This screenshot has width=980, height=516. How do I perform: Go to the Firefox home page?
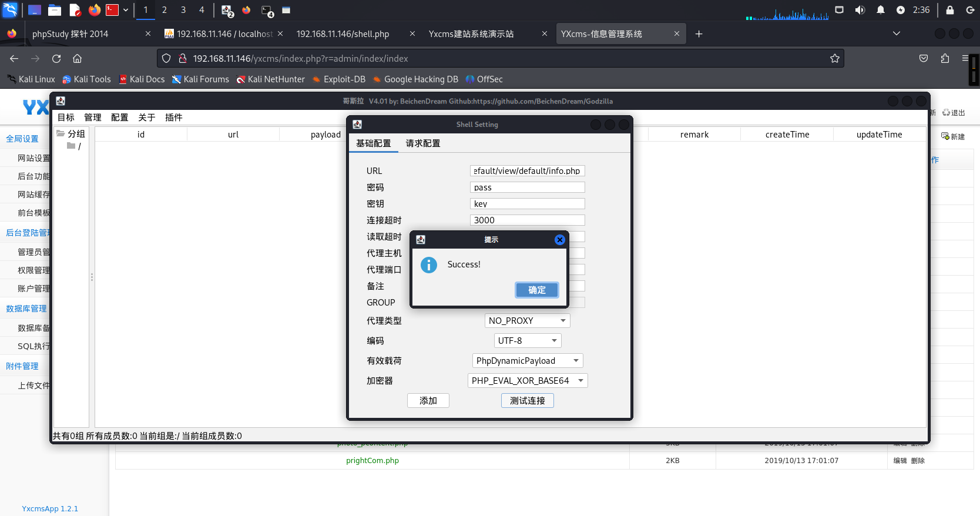(77, 59)
